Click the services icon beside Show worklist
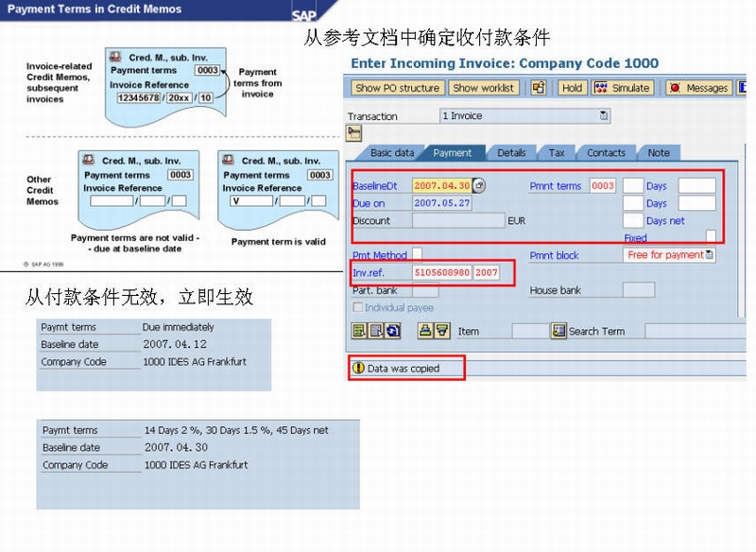The width and height of the screenshot is (756, 552). 538,88
